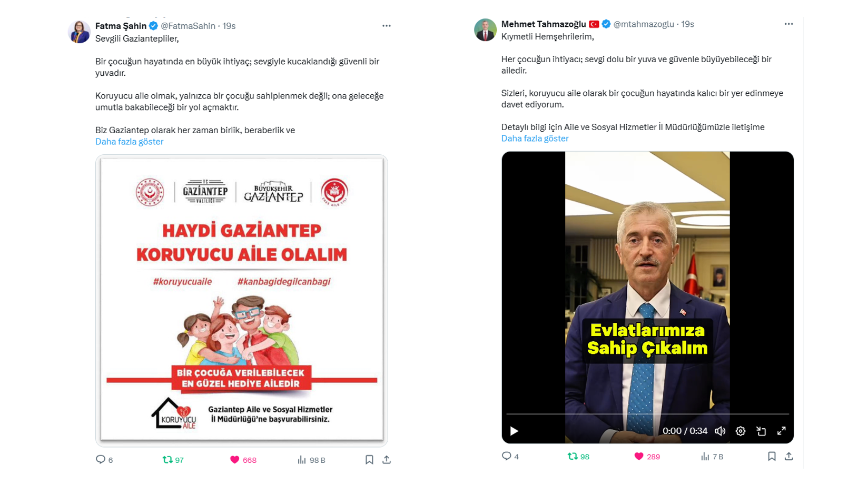Expand Mehmet Tahmazoğlu's tweet with Daha fazla göster
Viewport: 868px width, 485px height.
[x=535, y=138]
